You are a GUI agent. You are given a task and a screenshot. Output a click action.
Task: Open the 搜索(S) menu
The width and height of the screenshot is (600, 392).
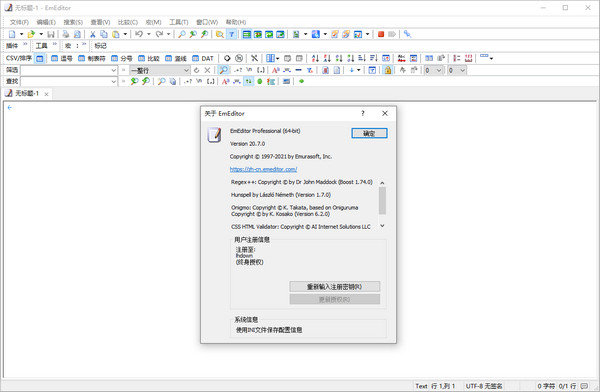point(73,22)
